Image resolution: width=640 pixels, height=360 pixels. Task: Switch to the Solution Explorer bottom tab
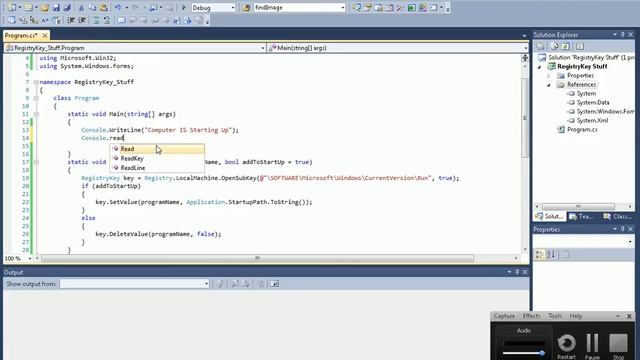click(x=549, y=216)
